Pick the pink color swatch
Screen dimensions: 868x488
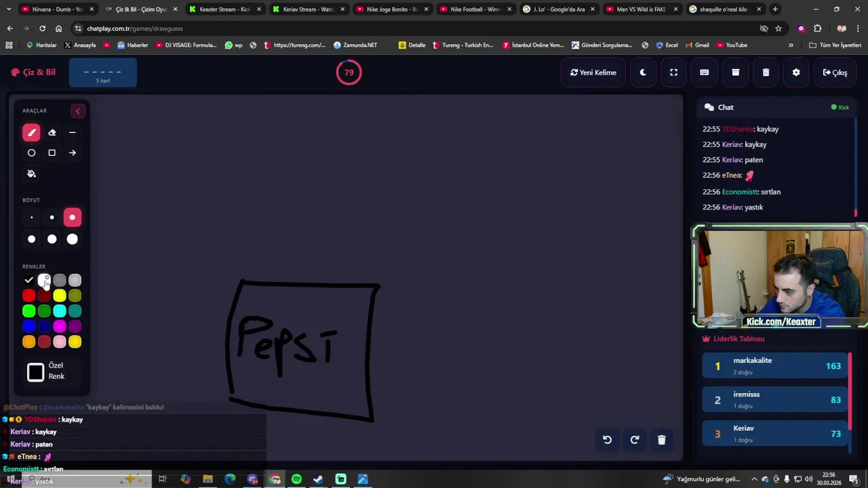pyautogui.click(x=60, y=342)
